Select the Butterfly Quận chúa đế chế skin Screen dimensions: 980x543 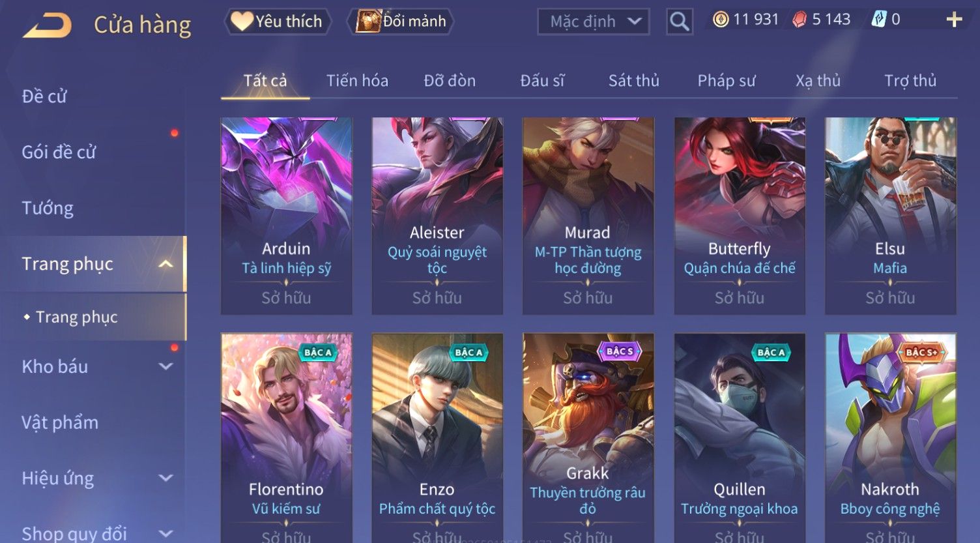pyautogui.click(x=740, y=216)
